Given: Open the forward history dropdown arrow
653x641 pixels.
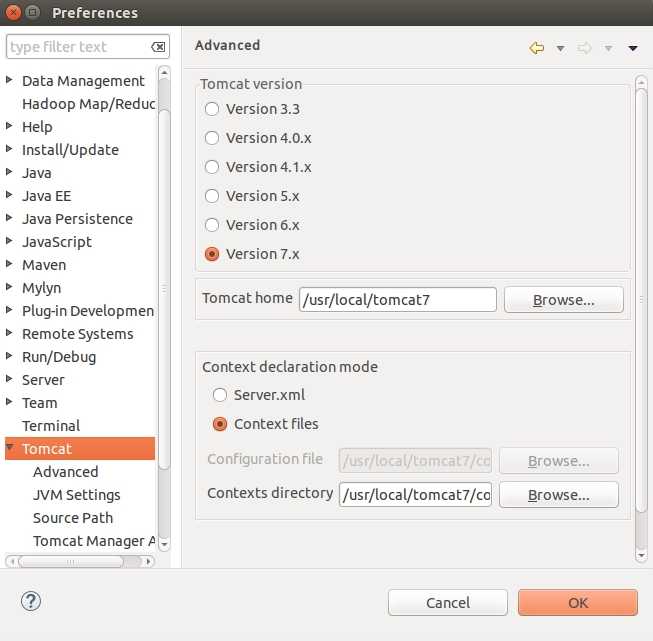Looking at the screenshot, I should [x=608, y=49].
